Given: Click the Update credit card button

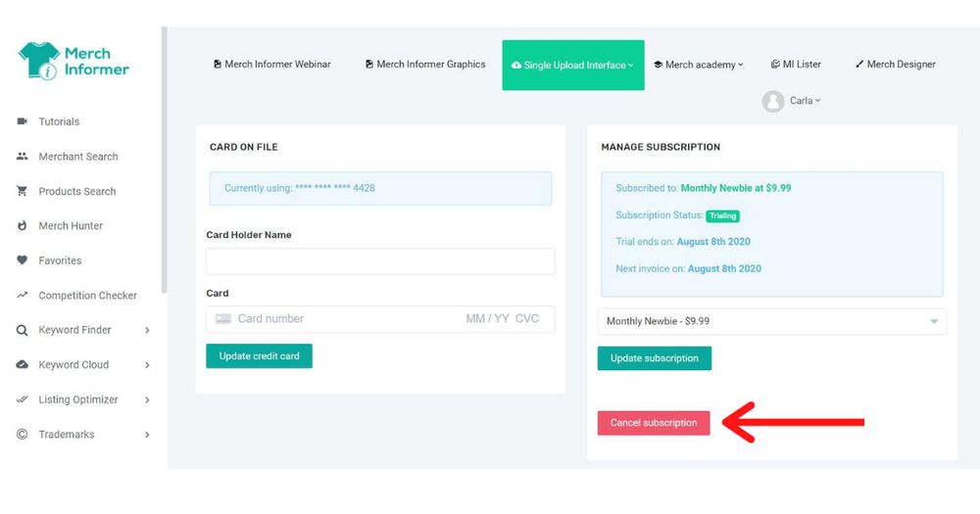Looking at the screenshot, I should coord(260,356).
